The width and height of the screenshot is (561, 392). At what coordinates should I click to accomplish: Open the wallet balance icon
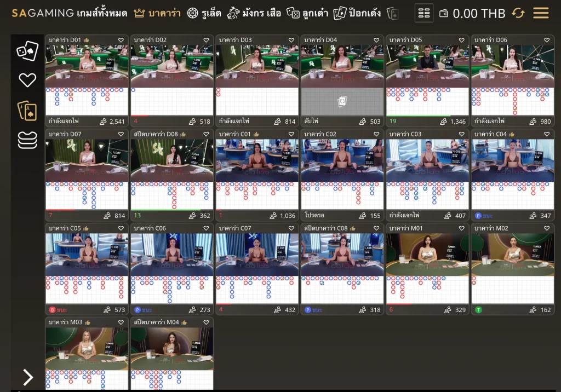tap(444, 14)
